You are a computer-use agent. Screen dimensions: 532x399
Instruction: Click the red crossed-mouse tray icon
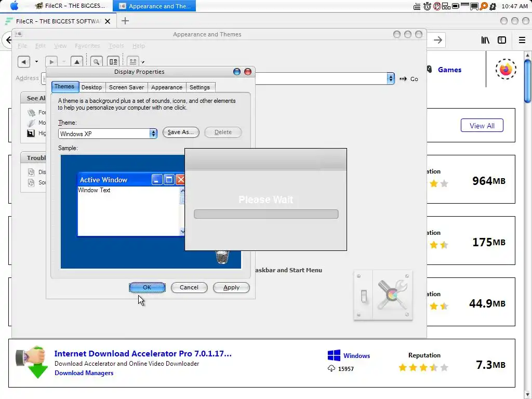click(437, 6)
